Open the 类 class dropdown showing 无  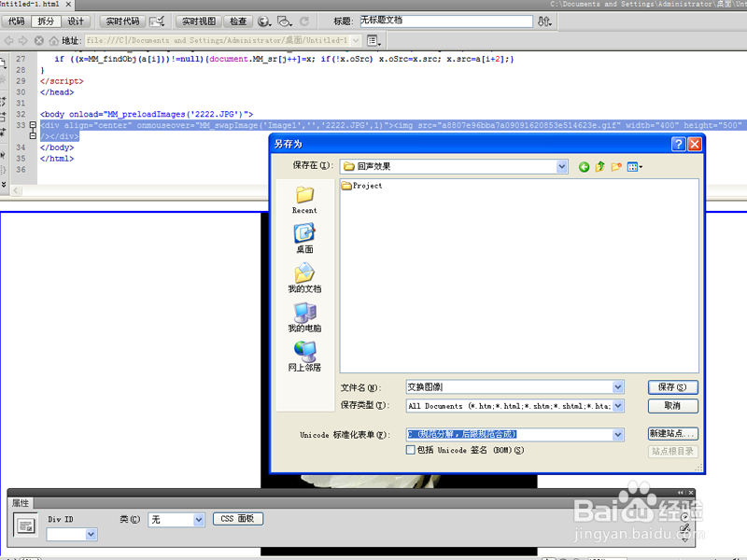(199, 520)
